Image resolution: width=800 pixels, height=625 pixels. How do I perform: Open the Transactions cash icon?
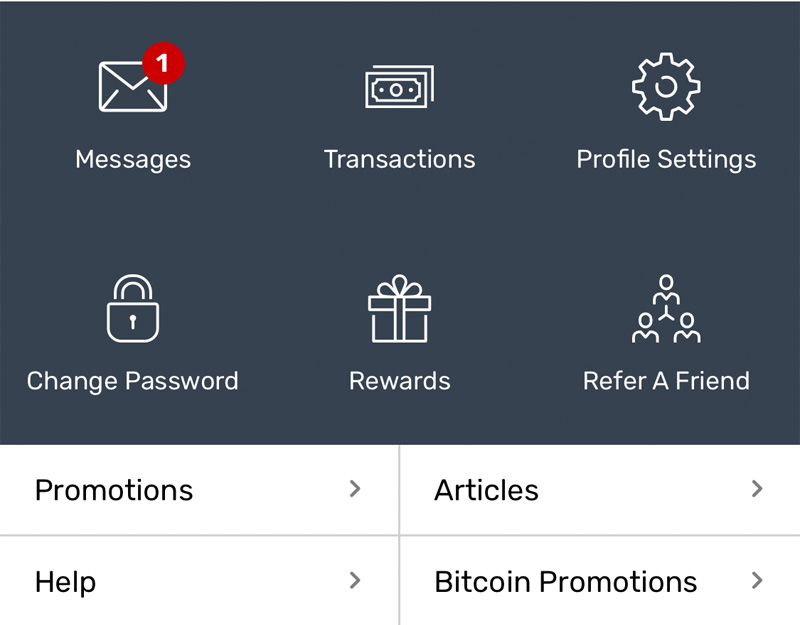tap(399, 86)
